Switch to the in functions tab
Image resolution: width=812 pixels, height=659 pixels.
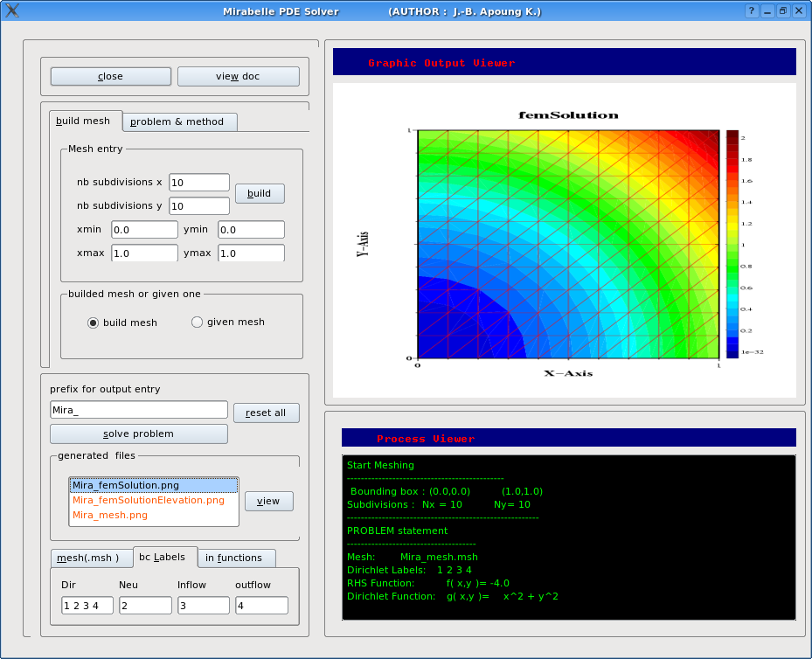(x=233, y=558)
